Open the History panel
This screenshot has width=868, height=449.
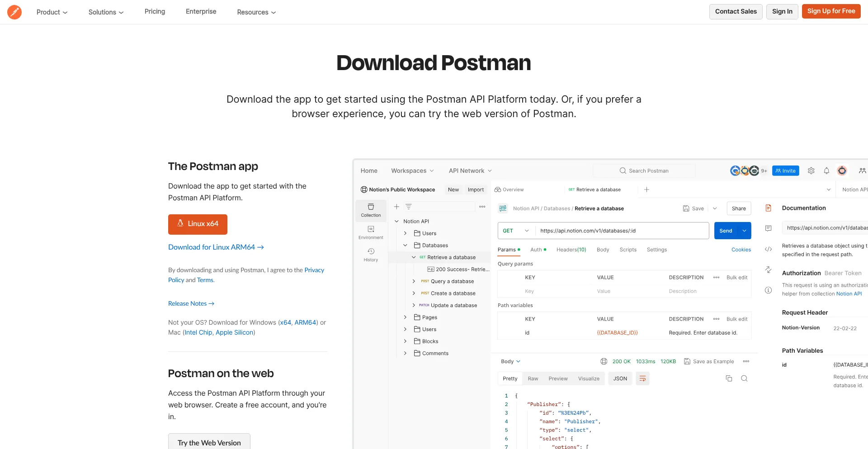tap(371, 254)
